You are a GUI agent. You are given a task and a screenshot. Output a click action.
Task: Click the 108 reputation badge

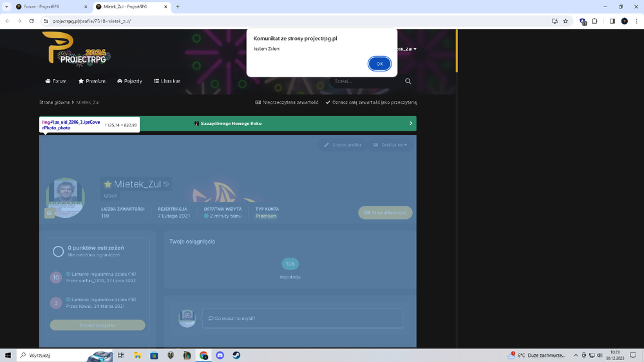[290, 264]
